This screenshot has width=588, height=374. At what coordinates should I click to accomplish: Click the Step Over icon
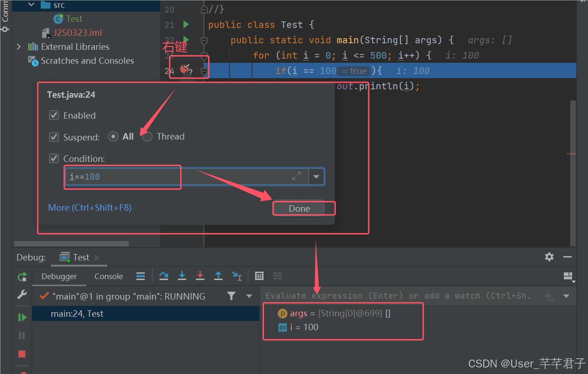164,276
